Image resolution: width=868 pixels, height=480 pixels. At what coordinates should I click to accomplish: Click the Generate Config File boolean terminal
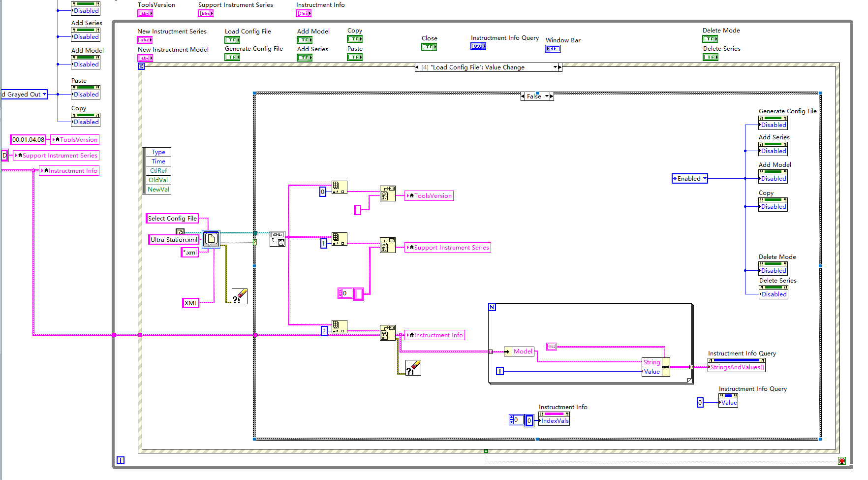pos(232,57)
